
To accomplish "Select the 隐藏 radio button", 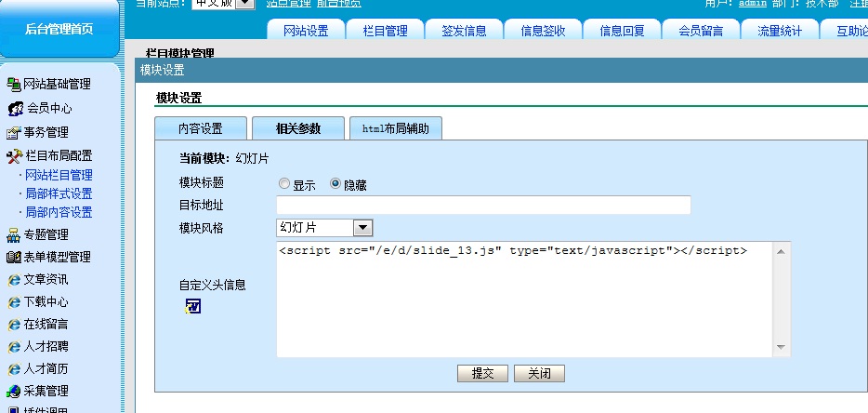I will click(x=335, y=184).
